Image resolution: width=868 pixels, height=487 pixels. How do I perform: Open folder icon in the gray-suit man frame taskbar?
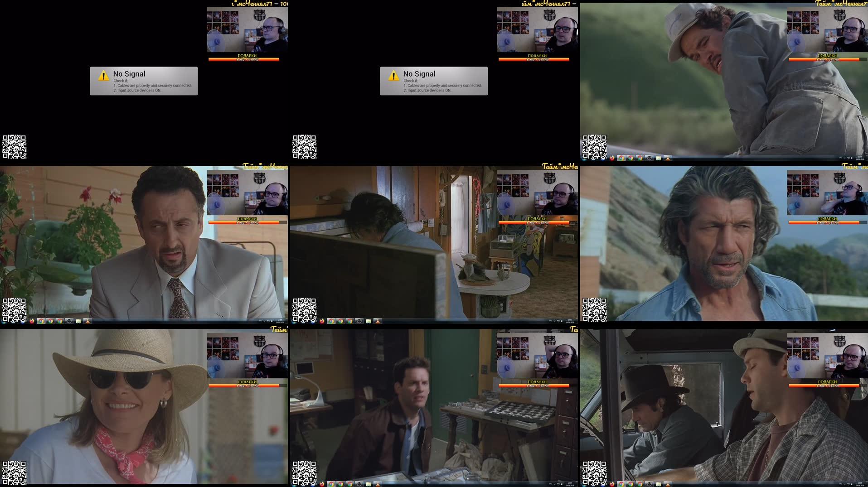click(x=78, y=321)
